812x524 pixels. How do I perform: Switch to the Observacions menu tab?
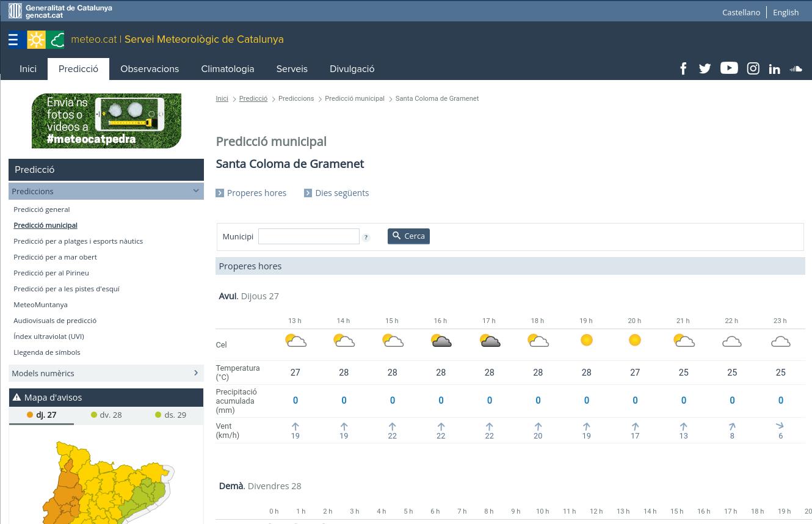150,69
